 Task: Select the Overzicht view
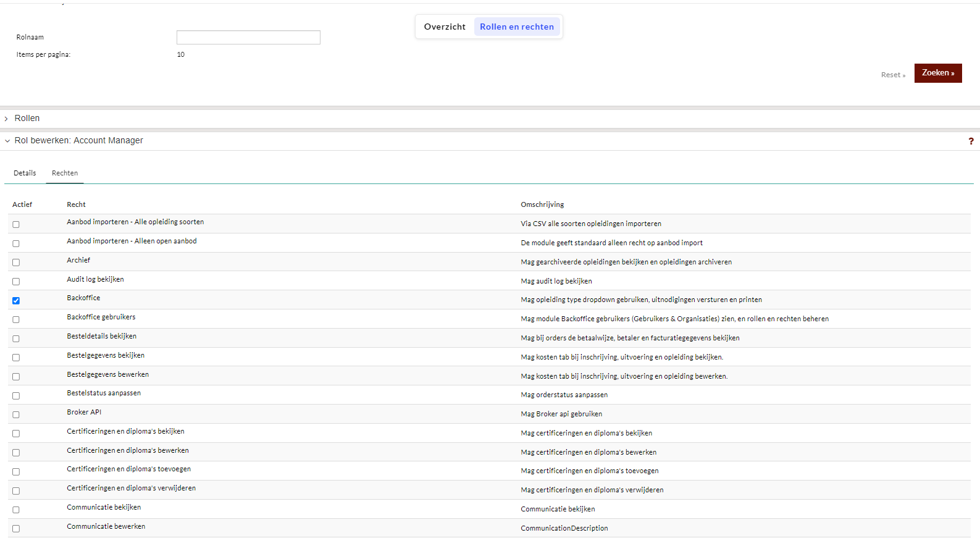(x=445, y=27)
